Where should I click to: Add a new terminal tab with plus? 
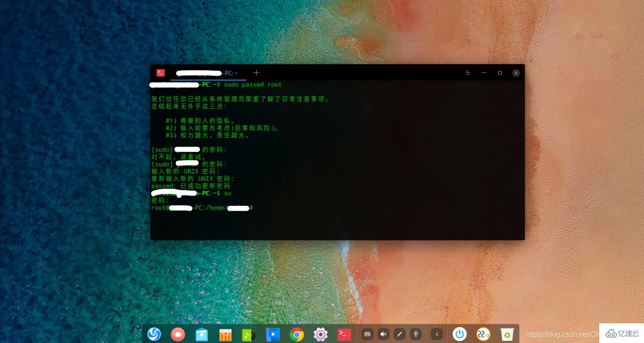pos(256,72)
